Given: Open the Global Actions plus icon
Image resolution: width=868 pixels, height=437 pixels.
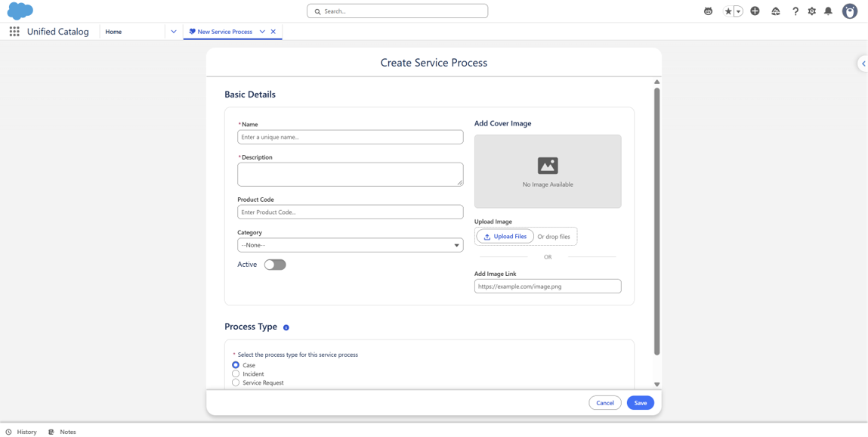Looking at the screenshot, I should coord(755,11).
